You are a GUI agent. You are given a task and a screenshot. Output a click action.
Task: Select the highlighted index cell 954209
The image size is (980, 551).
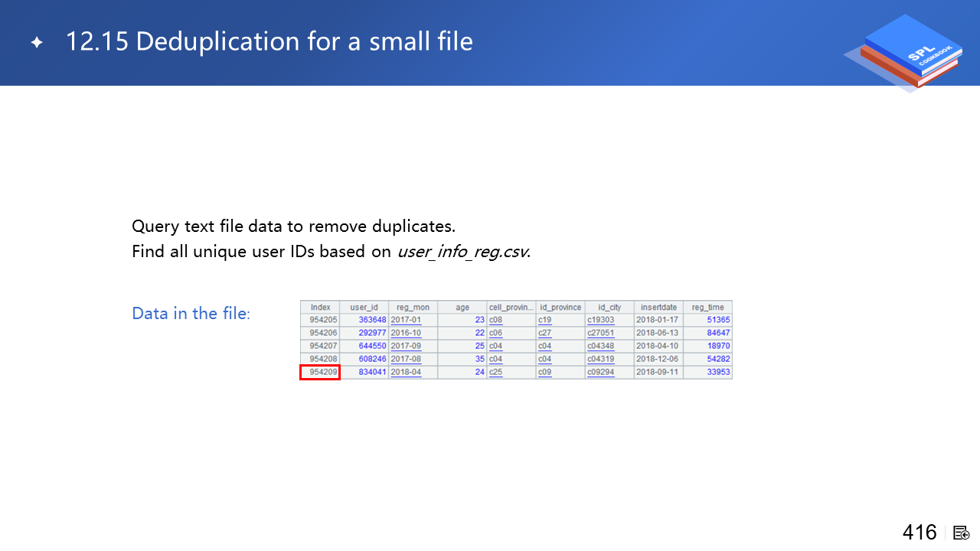click(320, 372)
